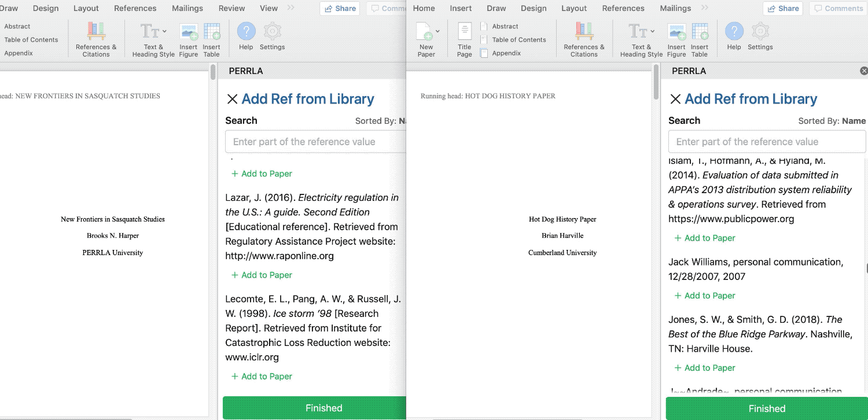Close Add Ref from Library in Sasquatch window
This screenshot has height=420, width=868.
pyautogui.click(x=232, y=100)
